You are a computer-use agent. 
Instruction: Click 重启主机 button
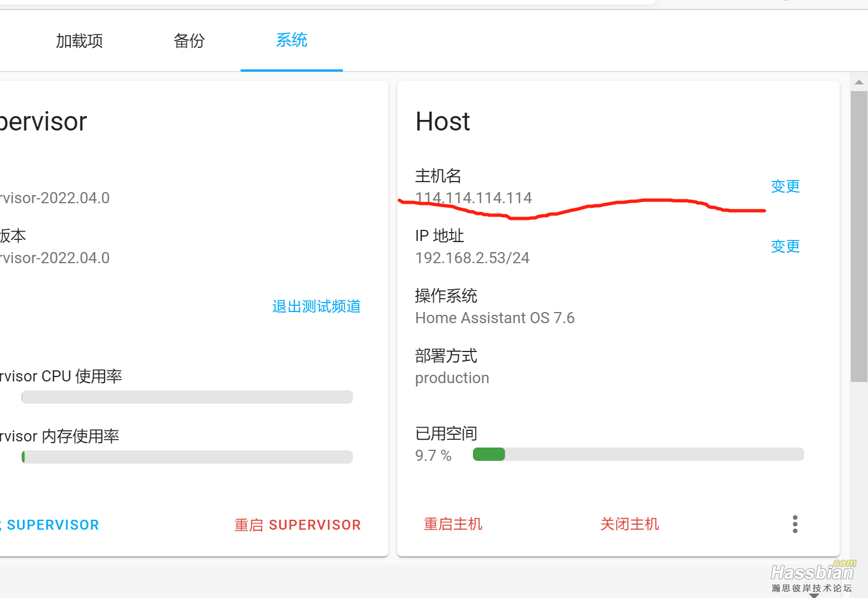click(453, 524)
